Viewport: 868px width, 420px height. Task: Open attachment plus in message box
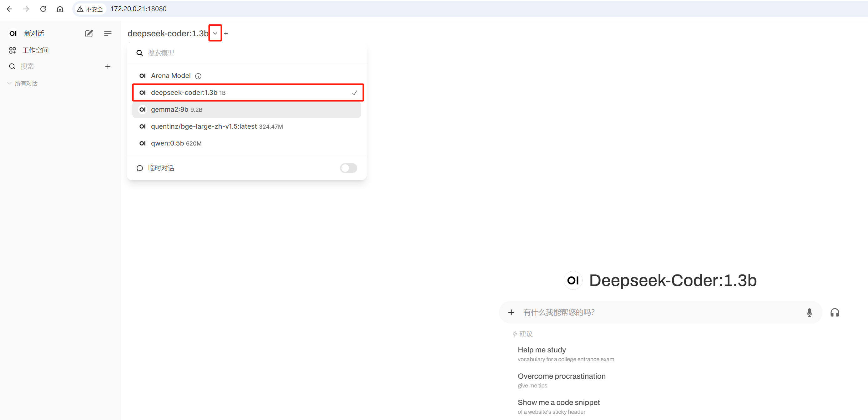tap(511, 312)
